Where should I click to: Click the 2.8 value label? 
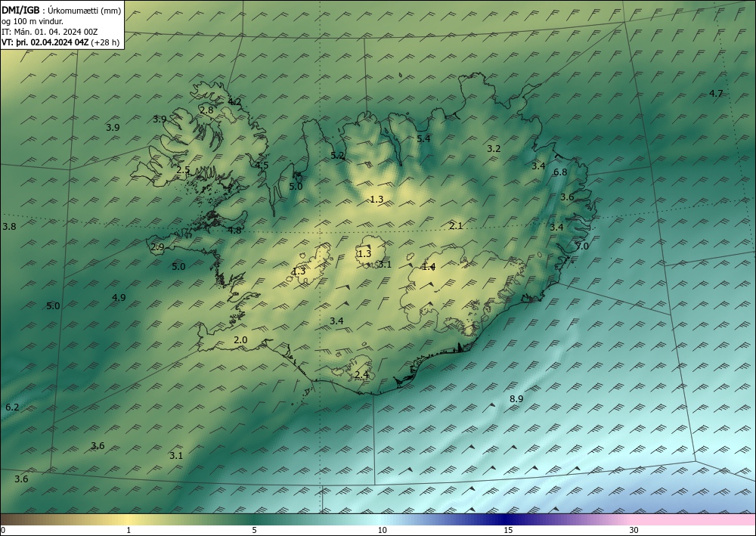pyautogui.click(x=206, y=110)
